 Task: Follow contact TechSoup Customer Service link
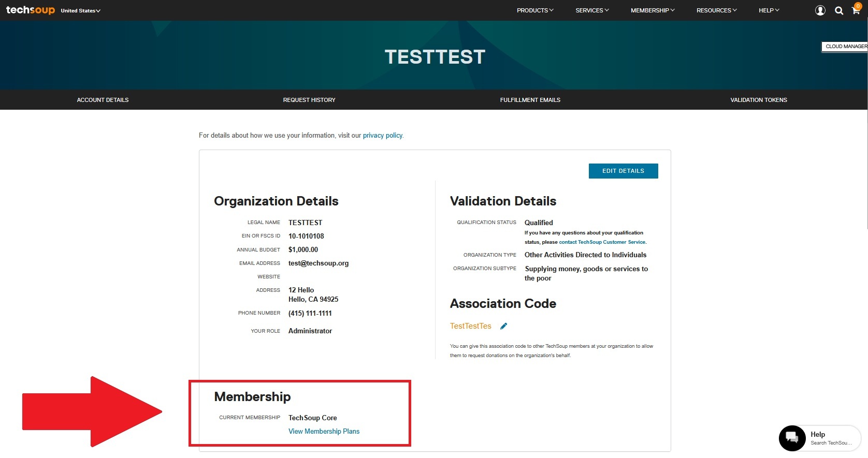602,242
